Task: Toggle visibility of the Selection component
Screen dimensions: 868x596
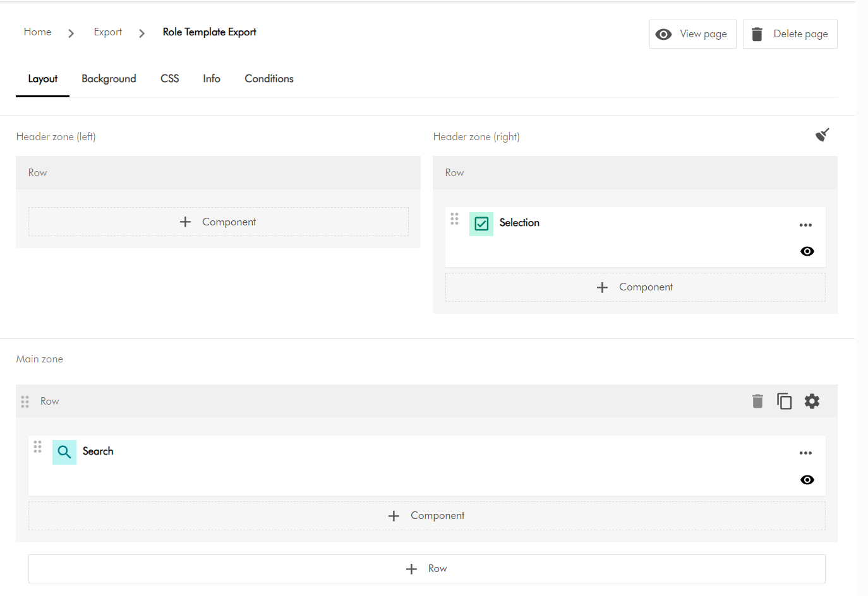Action: pyautogui.click(x=807, y=251)
